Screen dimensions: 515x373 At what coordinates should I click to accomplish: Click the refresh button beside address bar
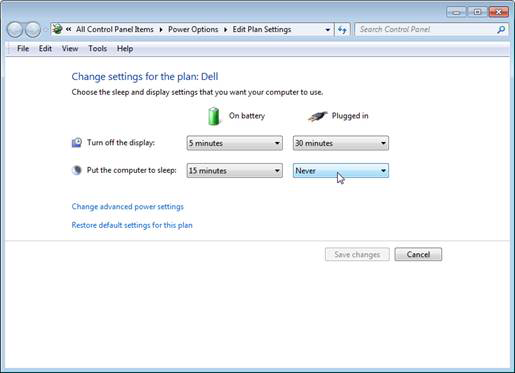[x=342, y=30]
